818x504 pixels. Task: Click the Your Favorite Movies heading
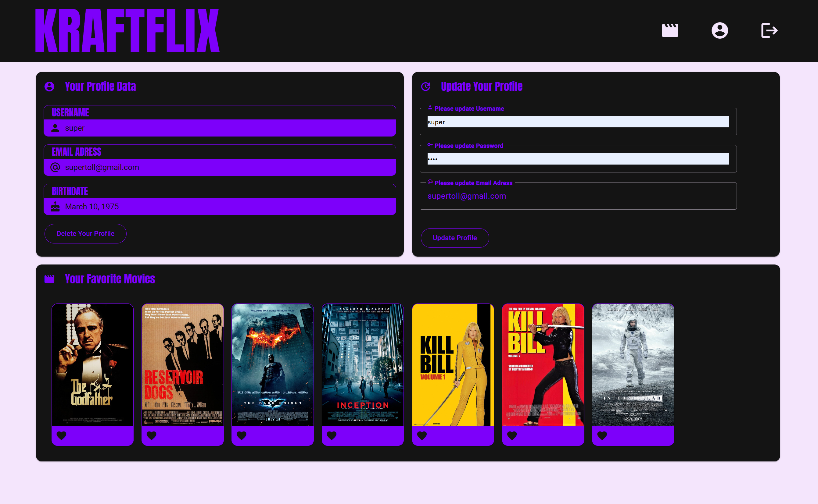110,279
